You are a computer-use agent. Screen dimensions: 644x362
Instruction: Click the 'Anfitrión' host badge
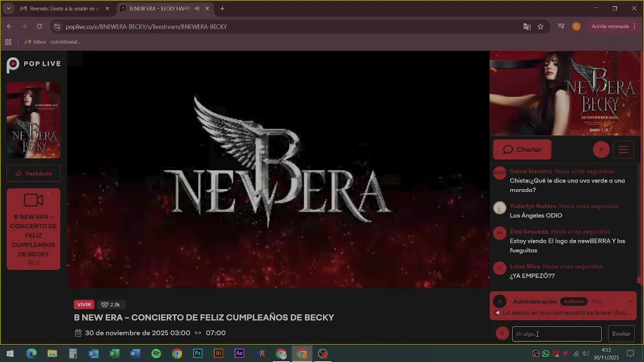coord(574,302)
